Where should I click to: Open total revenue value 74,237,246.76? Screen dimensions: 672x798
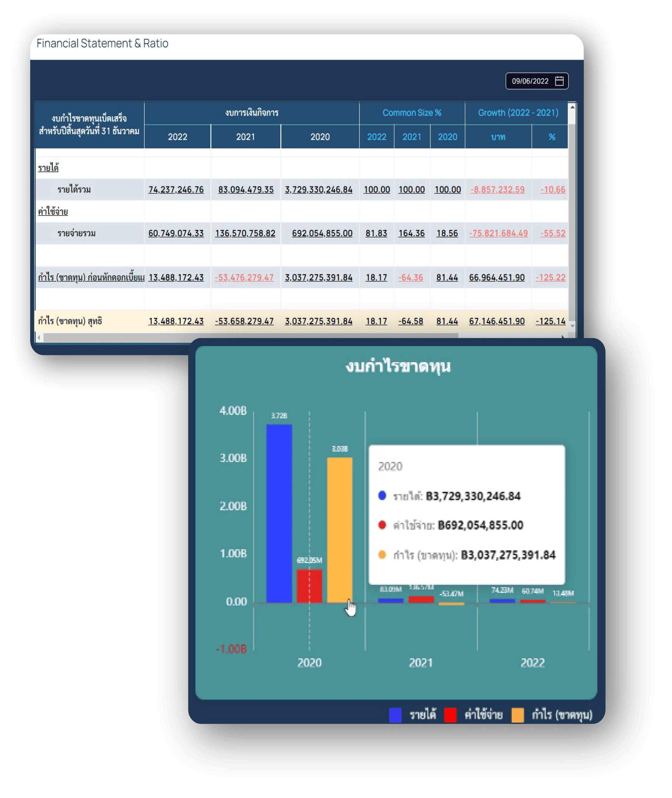176,190
